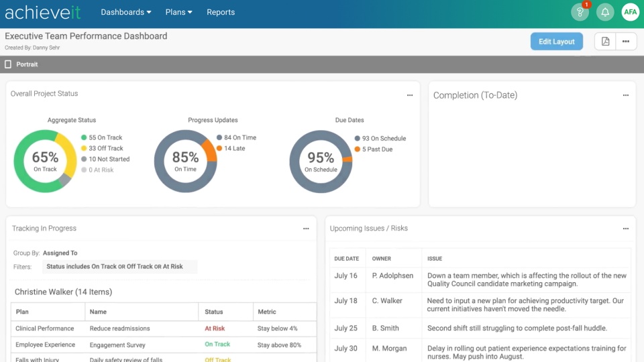Image resolution: width=644 pixels, height=362 pixels.
Task: Open the AFA user avatar menu
Action: (630, 12)
